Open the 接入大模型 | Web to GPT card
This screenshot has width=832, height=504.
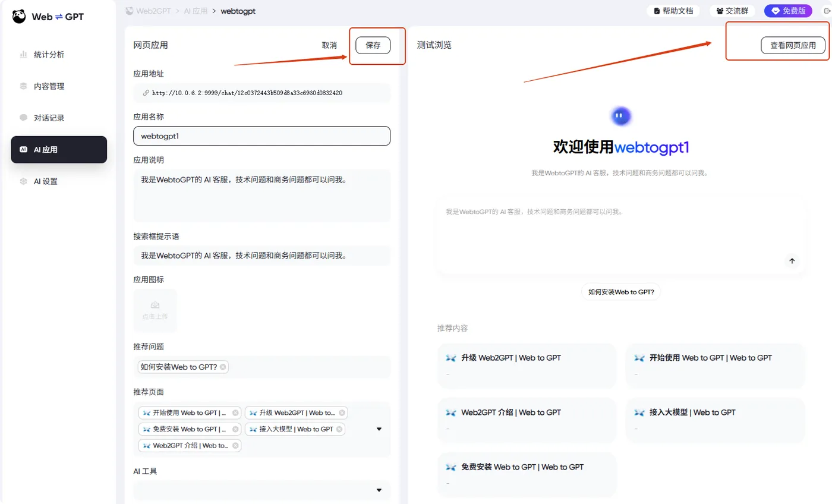tap(716, 420)
